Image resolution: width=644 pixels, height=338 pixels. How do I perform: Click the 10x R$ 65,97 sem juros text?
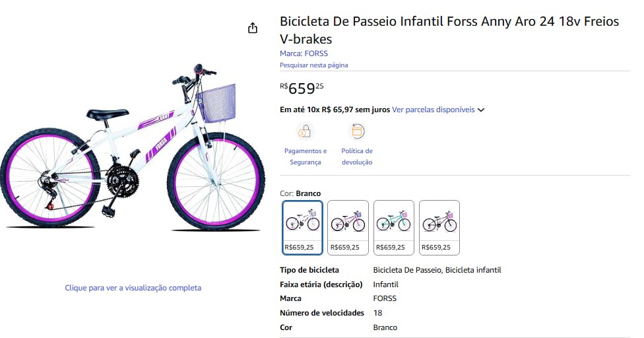tap(335, 110)
